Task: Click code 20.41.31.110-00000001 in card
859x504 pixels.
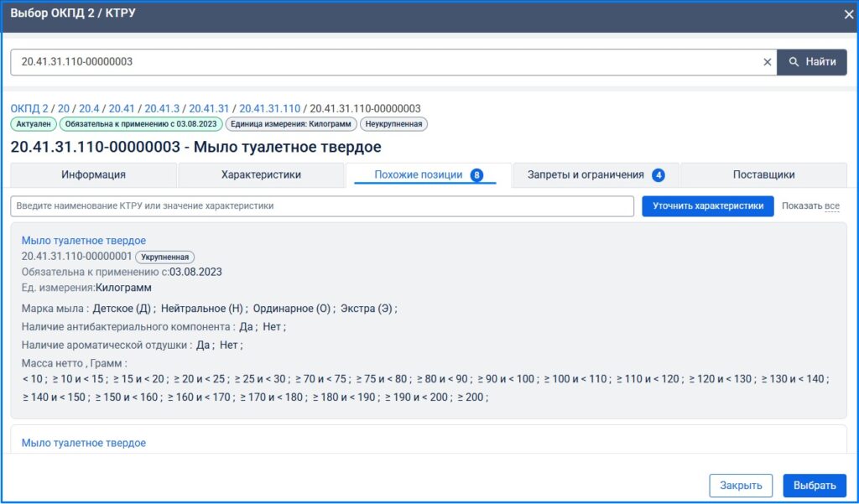Action: click(x=76, y=257)
